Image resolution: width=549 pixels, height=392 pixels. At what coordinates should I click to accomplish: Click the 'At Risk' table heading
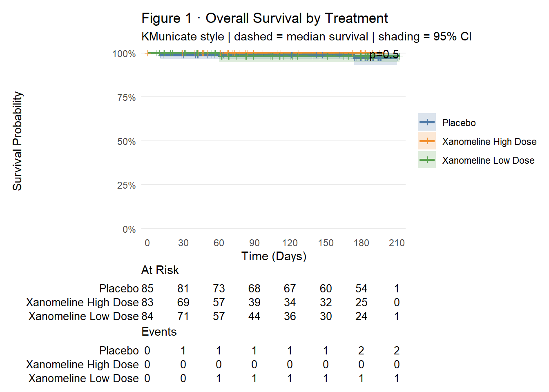pos(160,270)
